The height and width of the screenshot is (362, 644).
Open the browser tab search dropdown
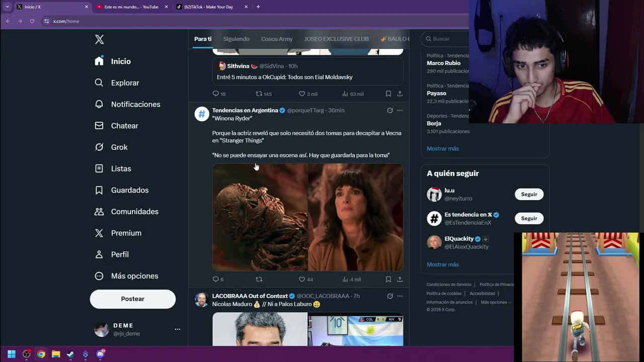pyautogui.click(x=7, y=7)
